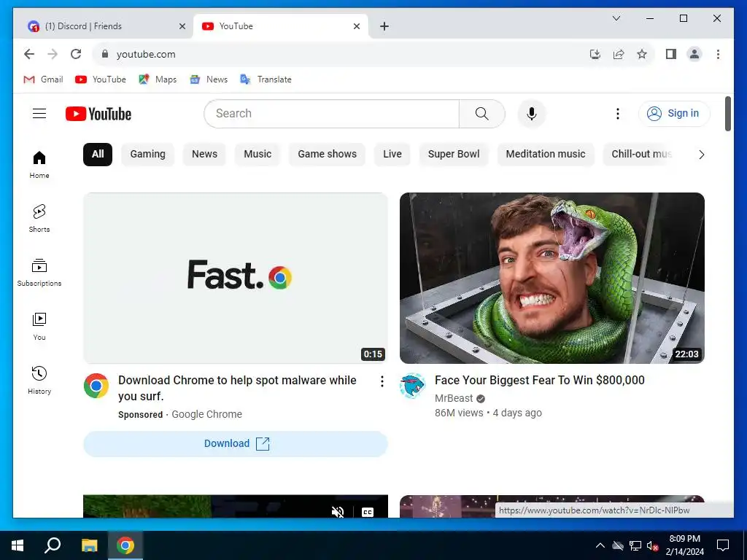
Task: Click the browser forward arrow
Action: [x=53, y=54]
